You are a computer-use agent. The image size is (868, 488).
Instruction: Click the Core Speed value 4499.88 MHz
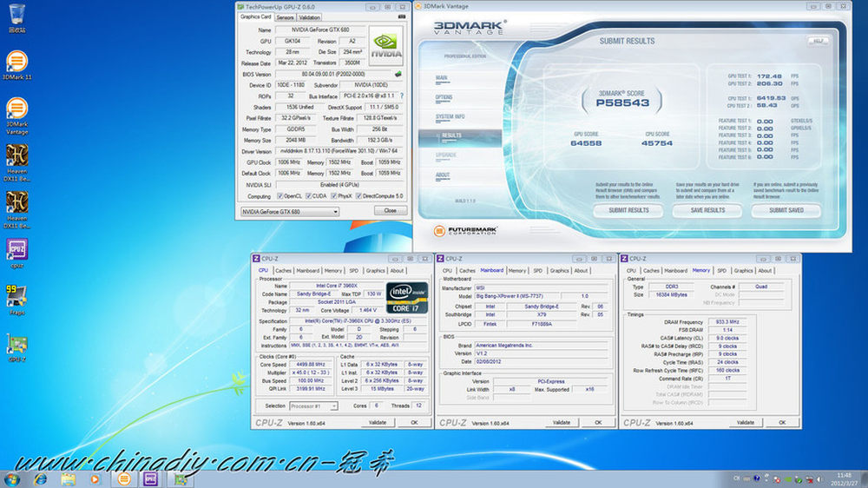pyautogui.click(x=311, y=365)
